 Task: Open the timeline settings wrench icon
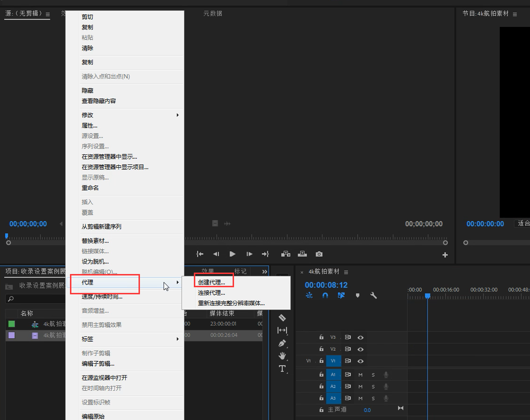tap(373, 295)
